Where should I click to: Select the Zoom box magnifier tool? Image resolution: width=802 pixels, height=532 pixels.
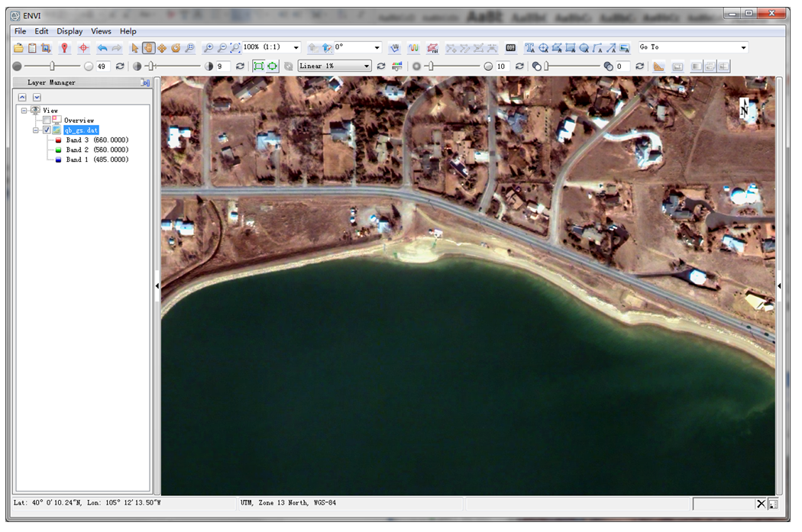click(189, 48)
